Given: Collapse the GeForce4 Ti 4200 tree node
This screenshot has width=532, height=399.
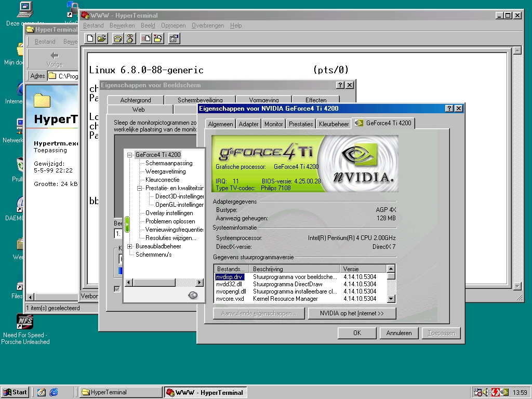Looking at the screenshot, I should 130,155.
